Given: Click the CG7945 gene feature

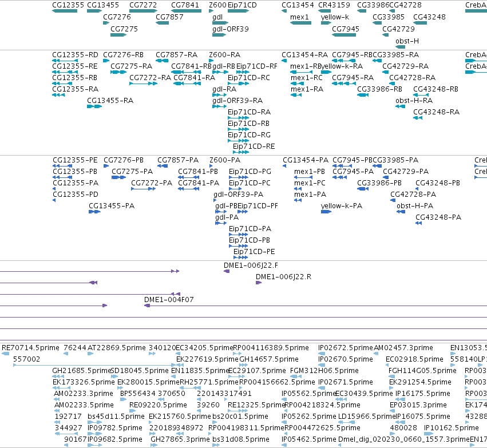Looking at the screenshot, I should click(x=344, y=35).
